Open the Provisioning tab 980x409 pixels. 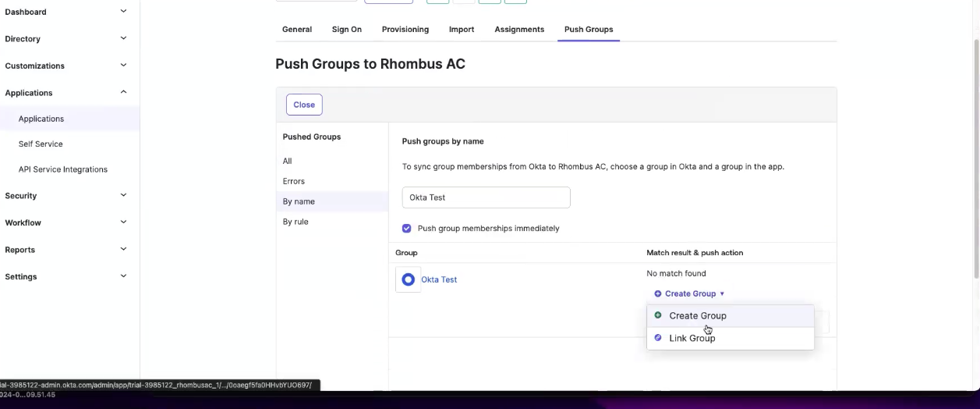405,29
